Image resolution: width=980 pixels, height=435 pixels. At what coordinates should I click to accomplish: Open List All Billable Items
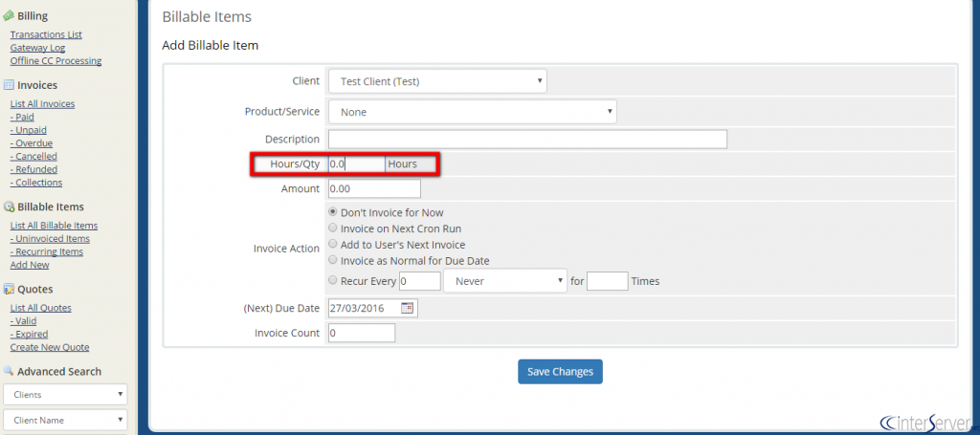click(54, 226)
